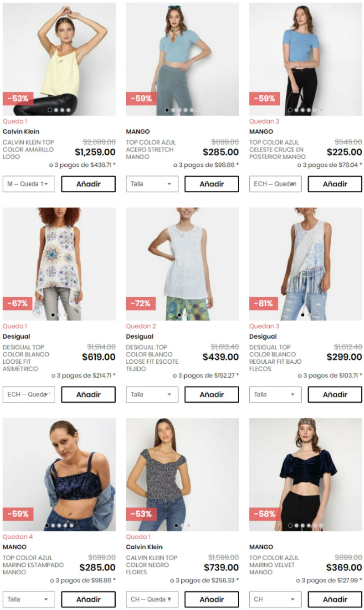This screenshot has height=610, width=364.
Task: Select second carousel dot on Calvin Klein flores image
Action: [183, 526]
